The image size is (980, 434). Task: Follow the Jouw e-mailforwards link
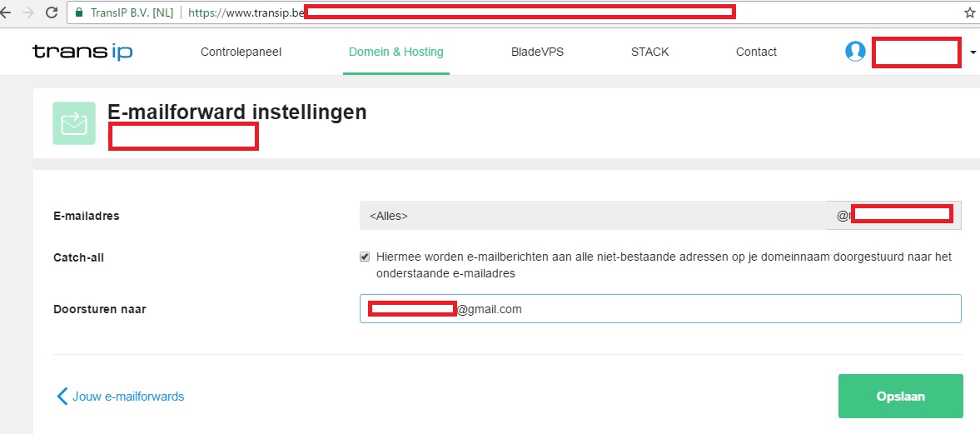128,397
